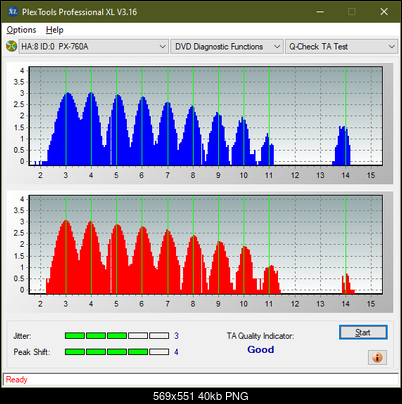Open the Options menu
This screenshot has width=402, height=404.
coord(21,30)
